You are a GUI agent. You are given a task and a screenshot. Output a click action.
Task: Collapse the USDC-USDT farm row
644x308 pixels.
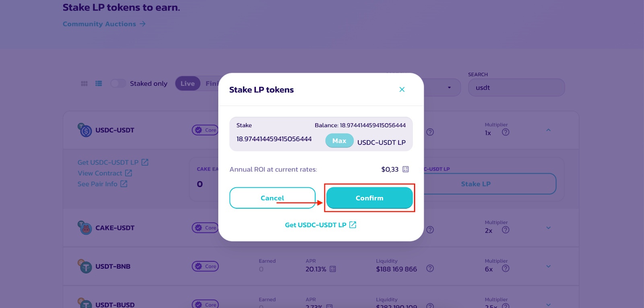pos(548,130)
